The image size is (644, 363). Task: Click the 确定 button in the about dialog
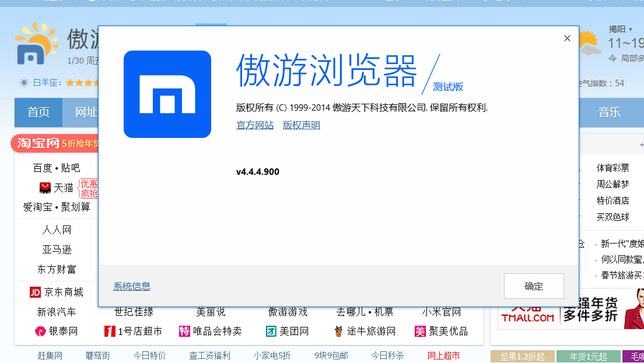pyautogui.click(x=534, y=286)
